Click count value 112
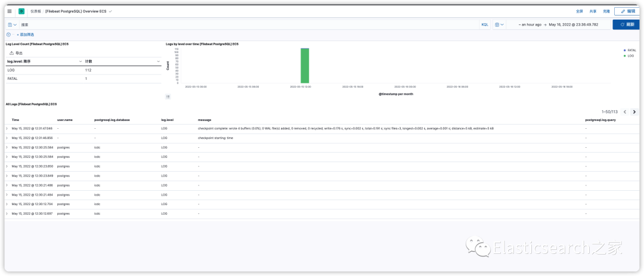Viewport: 644px width, 276px height. point(88,70)
